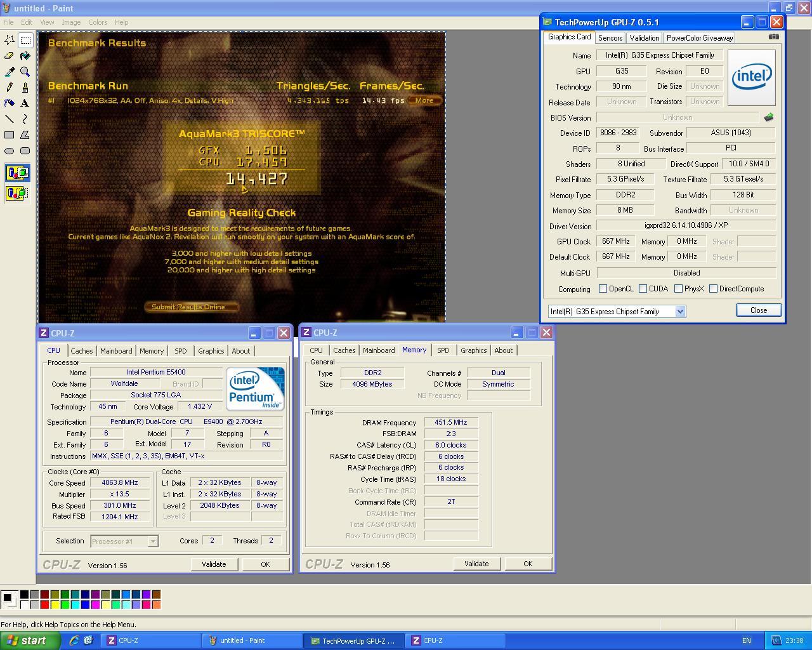
Task: Pick the bright red color swatch
Action: 44,605
